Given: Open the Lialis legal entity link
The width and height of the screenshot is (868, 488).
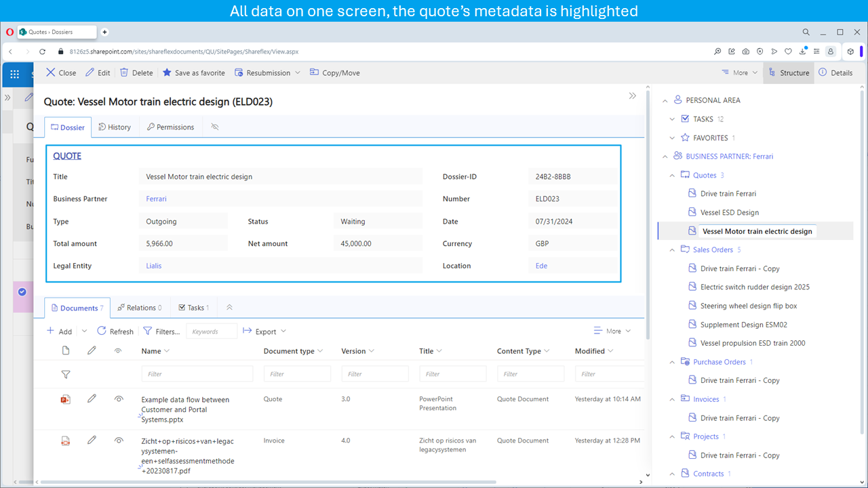Looking at the screenshot, I should point(154,266).
